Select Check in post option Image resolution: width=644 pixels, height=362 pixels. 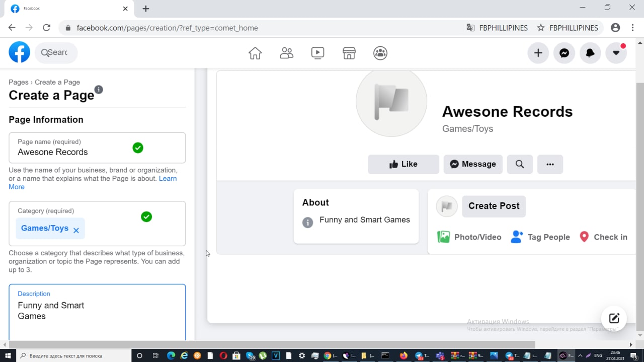click(603, 237)
